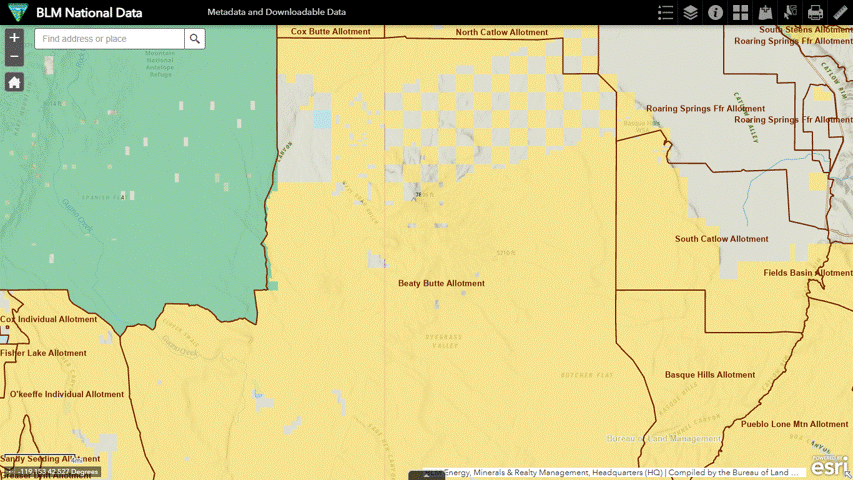Open Metadata and Downloadable Data link

click(276, 13)
